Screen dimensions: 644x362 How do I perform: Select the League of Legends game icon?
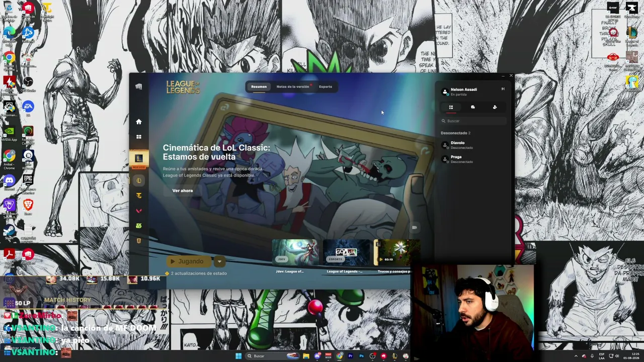(x=139, y=180)
